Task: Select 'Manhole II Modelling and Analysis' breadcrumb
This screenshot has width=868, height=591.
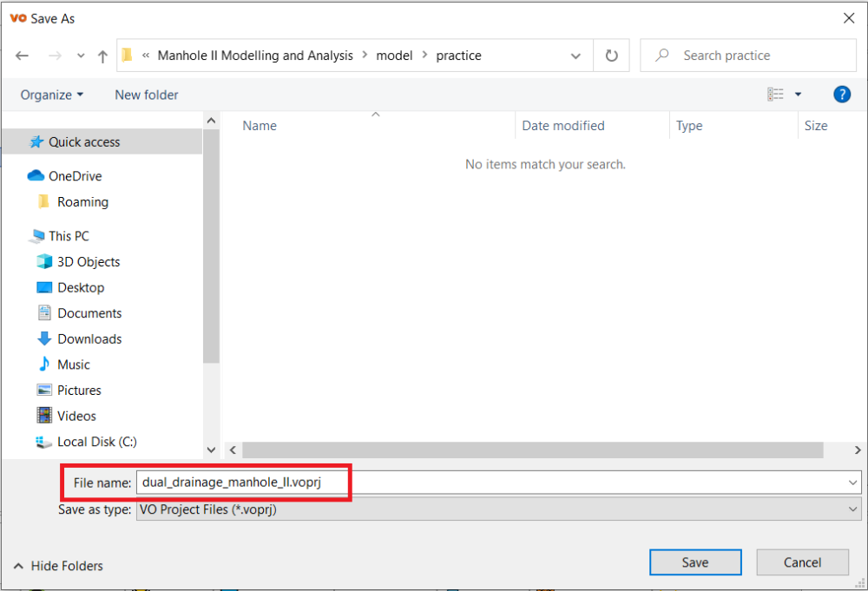Action: [x=255, y=56]
